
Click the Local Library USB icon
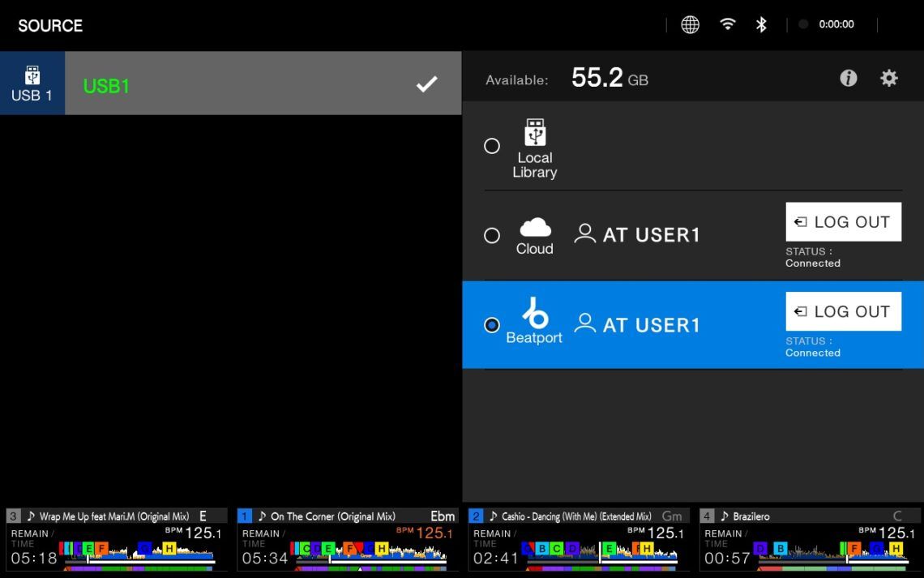click(535, 132)
